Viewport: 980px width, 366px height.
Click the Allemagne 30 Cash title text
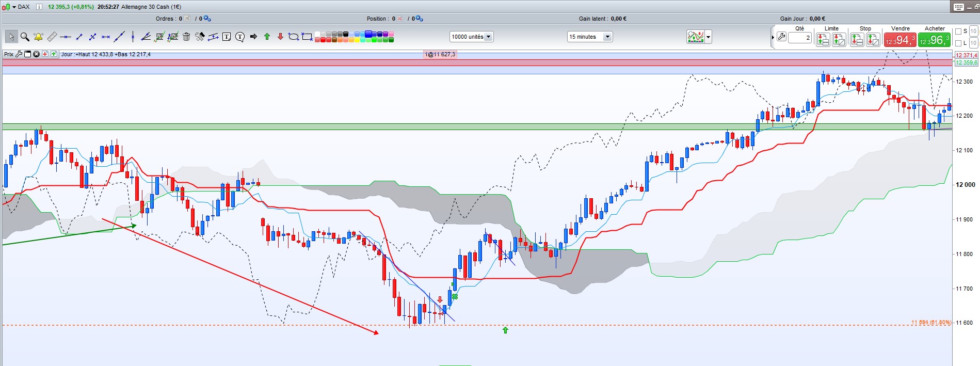151,7
